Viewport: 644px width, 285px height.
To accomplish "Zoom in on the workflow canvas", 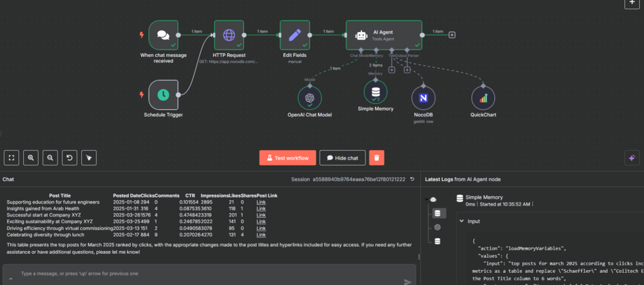I will coord(31,157).
